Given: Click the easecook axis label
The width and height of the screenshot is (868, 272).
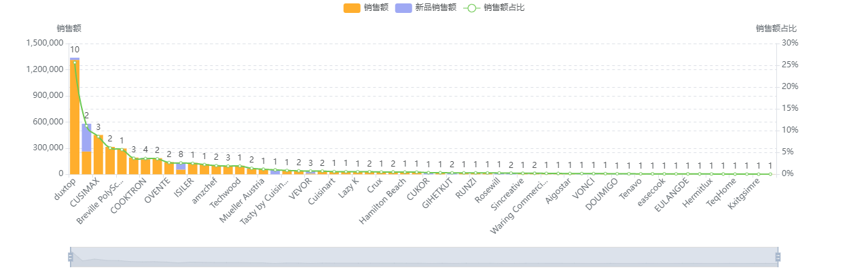Looking at the screenshot, I should coord(653,194).
